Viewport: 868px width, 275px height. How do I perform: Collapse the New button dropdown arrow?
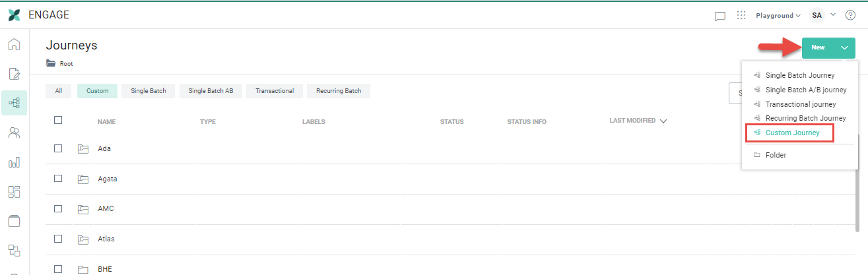[x=844, y=47]
